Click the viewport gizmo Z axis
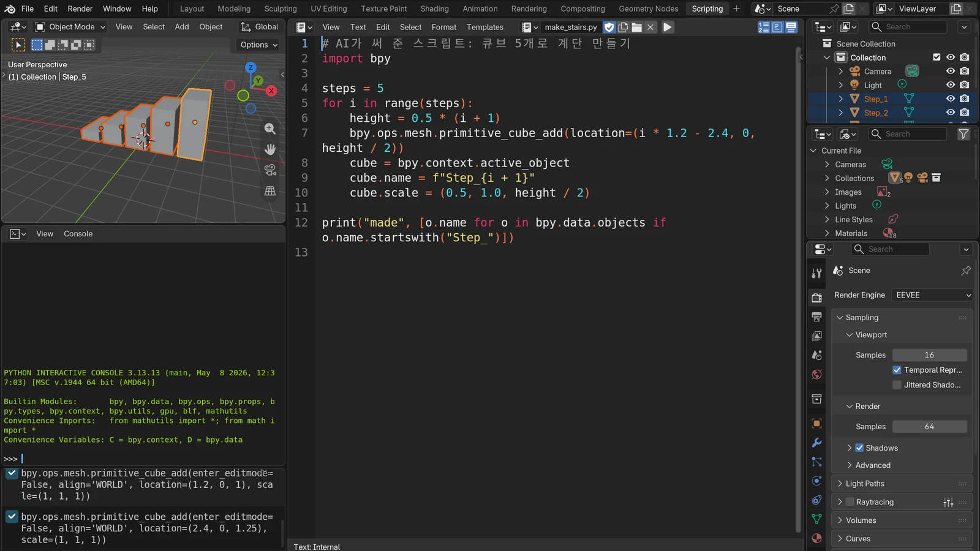 [x=251, y=67]
